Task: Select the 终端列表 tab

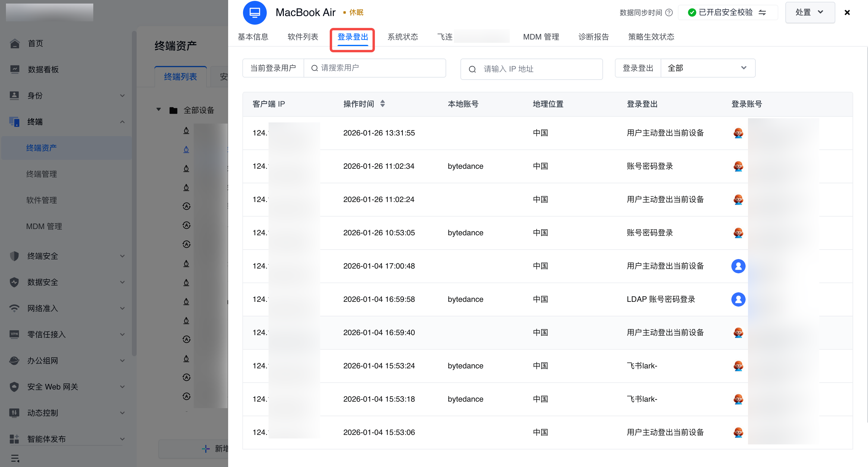Action: tap(180, 77)
